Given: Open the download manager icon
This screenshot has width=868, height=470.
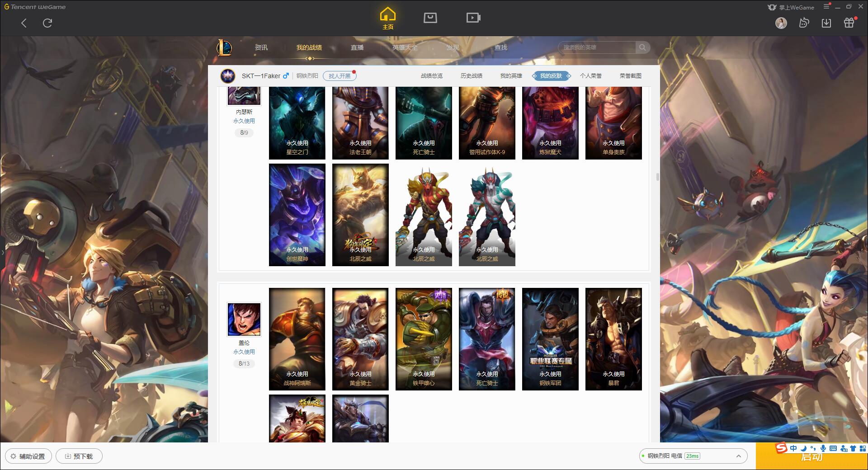Looking at the screenshot, I should click(826, 23).
